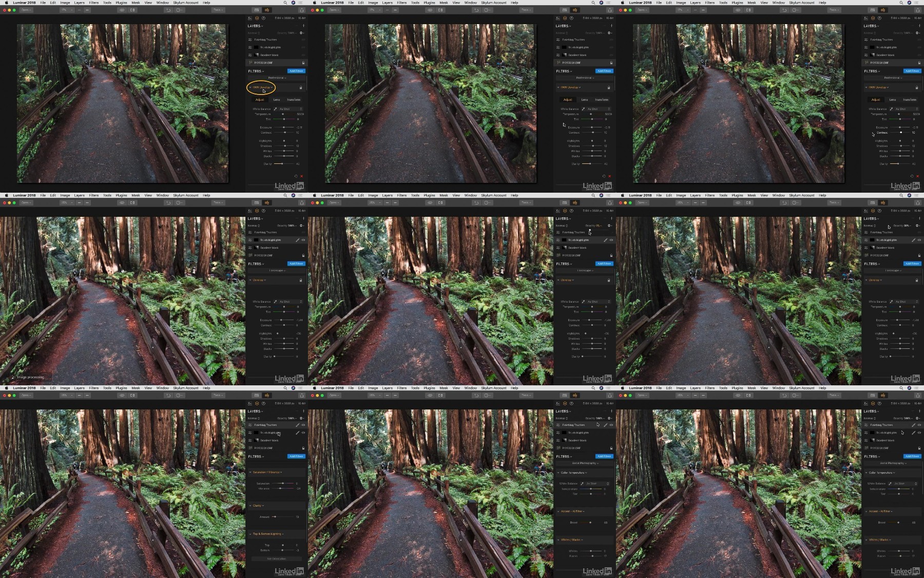The width and height of the screenshot is (924, 578).
Task: Toggle quick preview eye icon in top-left toolbar
Action: coord(122,10)
